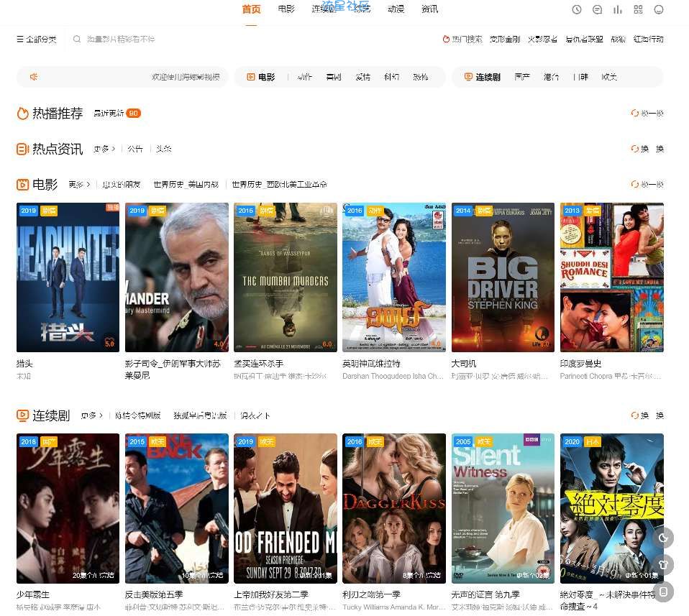Screen dimensions: 689x616
Task: Open the 2016 Indian action movie poster
Action: (x=393, y=277)
